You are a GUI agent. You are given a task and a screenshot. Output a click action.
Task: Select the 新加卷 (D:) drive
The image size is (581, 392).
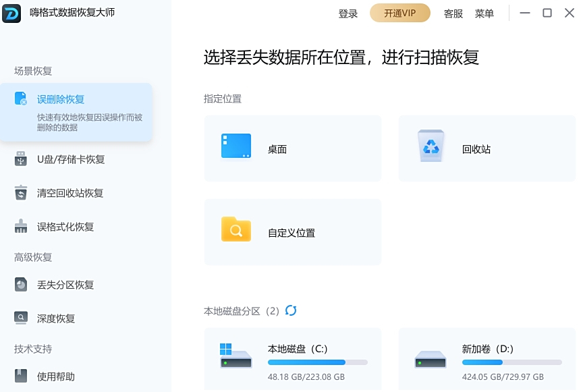click(487, 358)
